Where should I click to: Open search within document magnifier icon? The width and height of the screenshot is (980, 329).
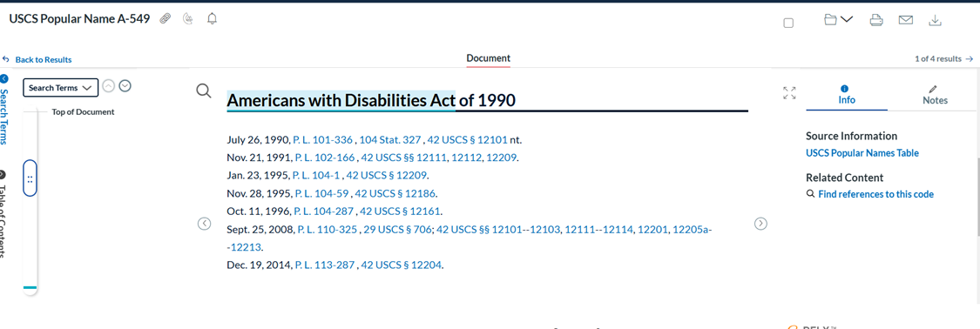coord(204,91)
